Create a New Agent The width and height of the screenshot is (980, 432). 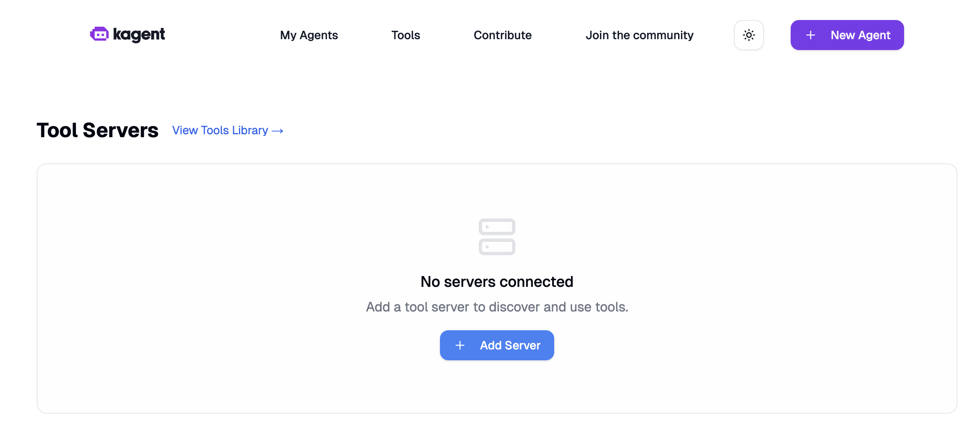pos(847,35)
